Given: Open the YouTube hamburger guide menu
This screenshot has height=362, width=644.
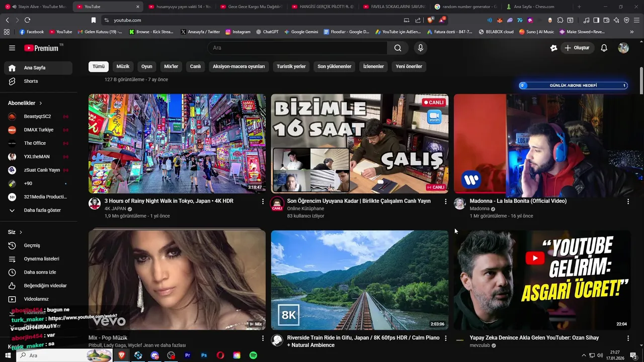Looking at the screenshot, I should tap(12, 48).
